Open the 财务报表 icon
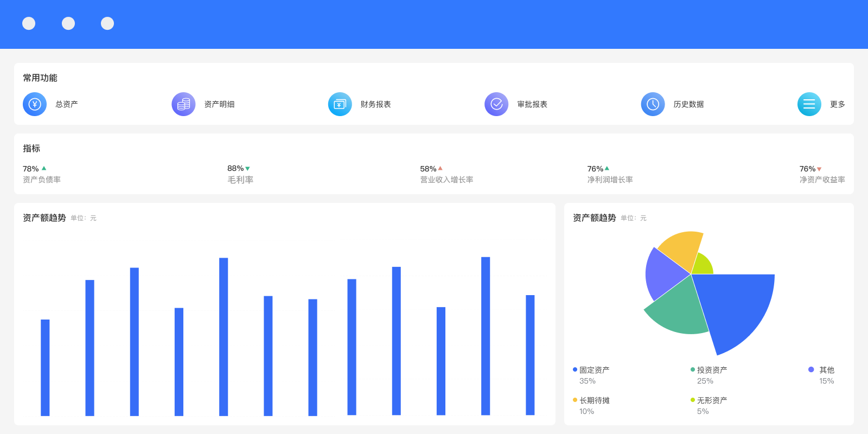868x434 pixels. click(340, 104)
